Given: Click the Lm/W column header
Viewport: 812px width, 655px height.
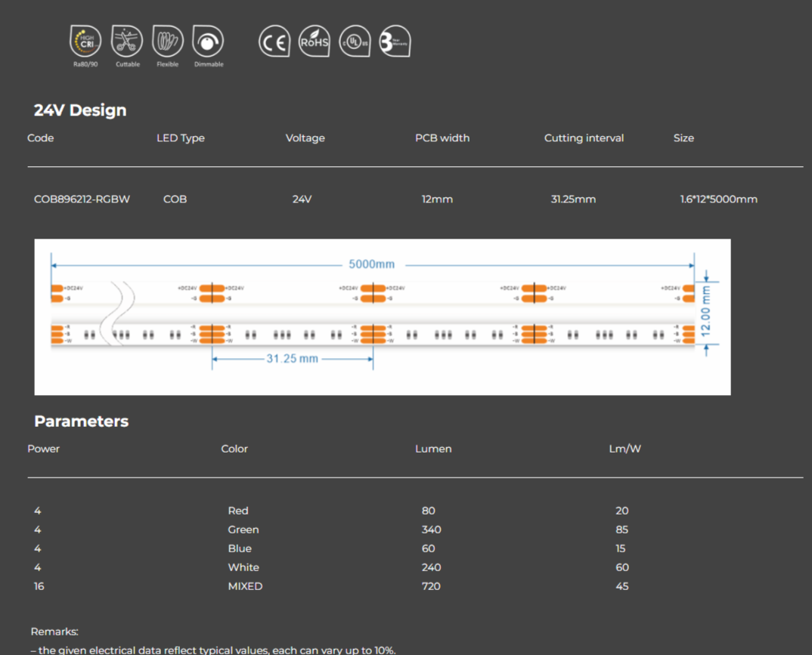Looking at the screenshot, I should [624, 449].
